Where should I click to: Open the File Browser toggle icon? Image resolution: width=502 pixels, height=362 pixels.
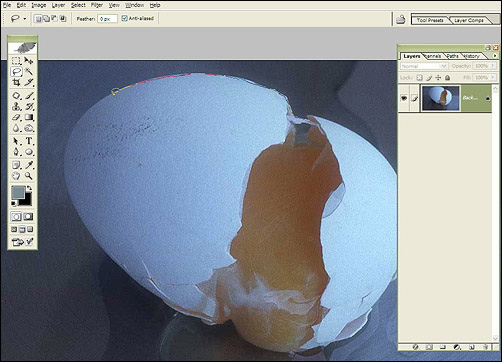(x=401, y=20)
